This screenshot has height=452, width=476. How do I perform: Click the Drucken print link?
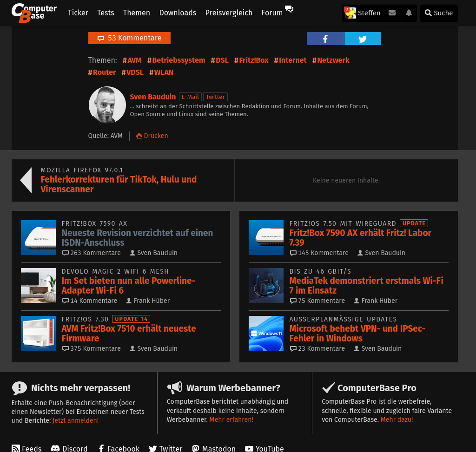156,136
